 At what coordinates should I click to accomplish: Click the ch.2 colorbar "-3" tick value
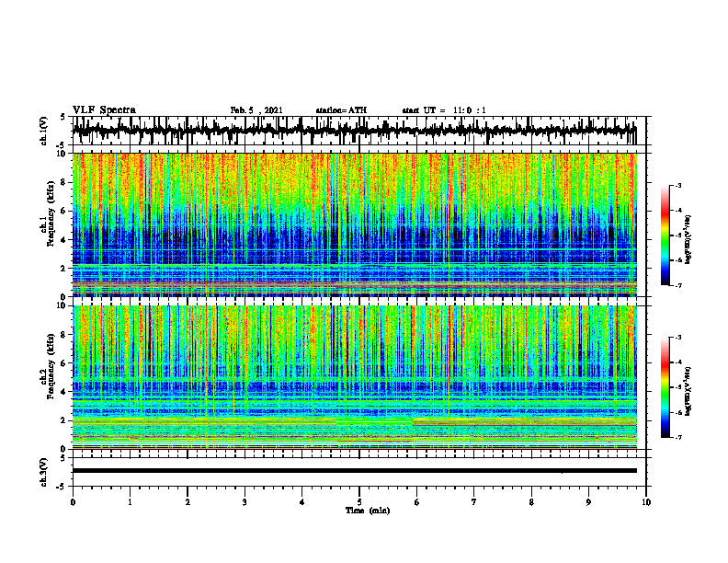678,338
